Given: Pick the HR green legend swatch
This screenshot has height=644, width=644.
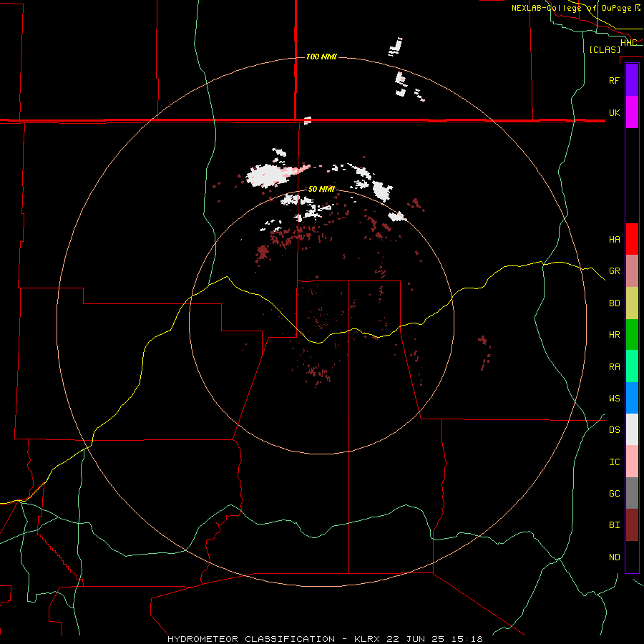Looking at the screenshot, I should pyautogui.click(x=632, y=334).
